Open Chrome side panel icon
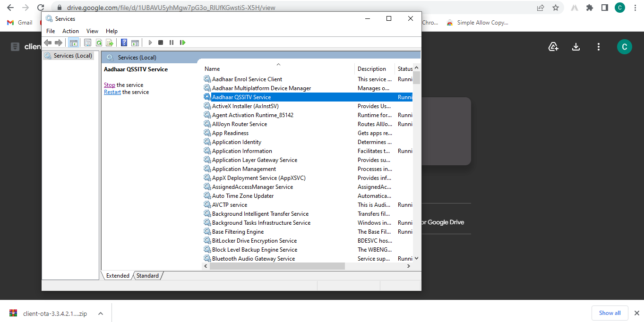Screen dimensions: 644x322 pos(604,8)
